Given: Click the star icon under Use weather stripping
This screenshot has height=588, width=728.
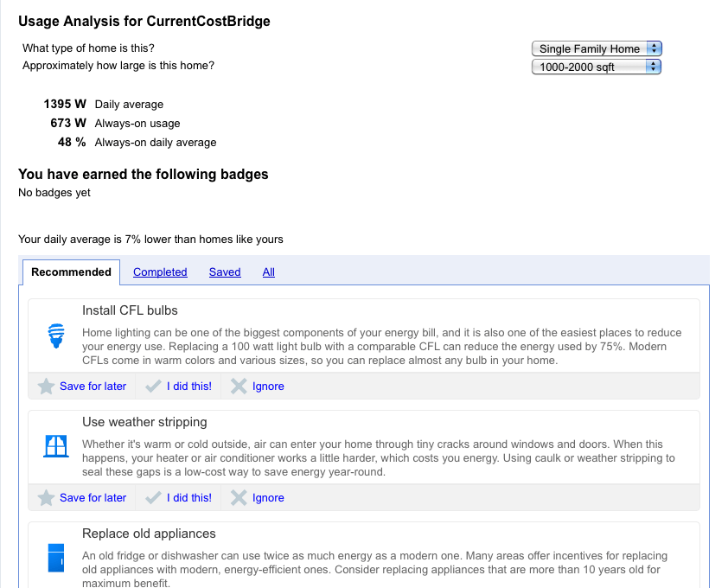Looking at the screenshot, I should click(x=46, y=497).
